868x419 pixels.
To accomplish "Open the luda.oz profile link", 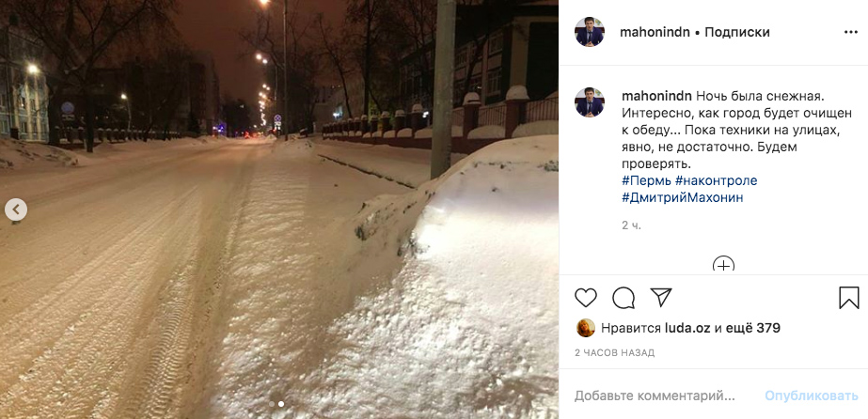I will (687, 329).
